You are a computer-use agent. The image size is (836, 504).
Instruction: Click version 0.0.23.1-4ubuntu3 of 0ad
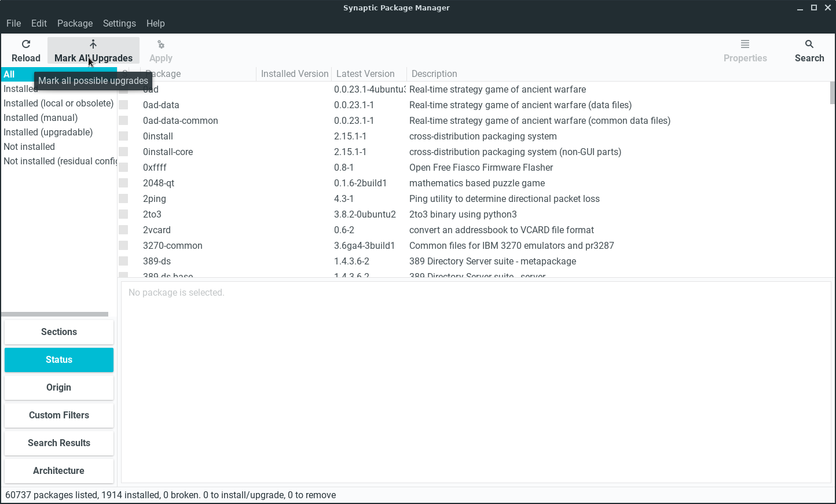[370, 89]
